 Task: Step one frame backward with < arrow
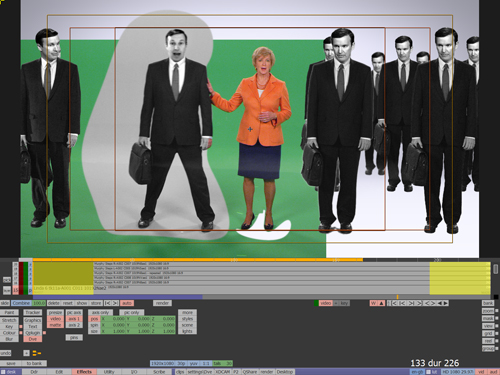click(x=427, y=303)
